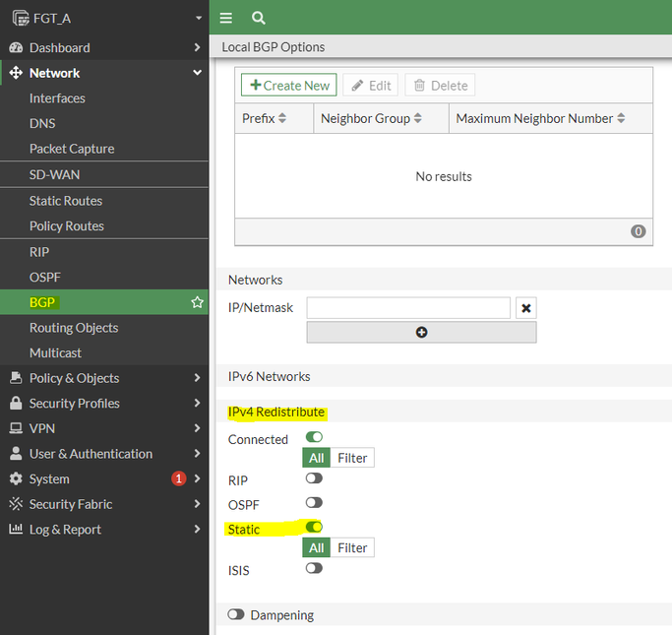Open Policy Routes menu item
The image size is (672, 635).
tap(104, 226)
